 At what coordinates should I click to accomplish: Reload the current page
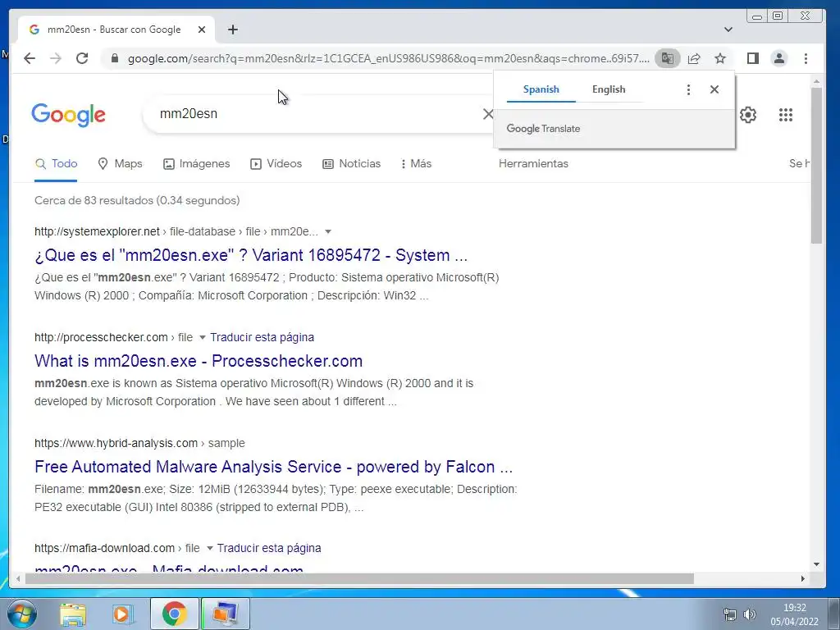coord(82,58)
